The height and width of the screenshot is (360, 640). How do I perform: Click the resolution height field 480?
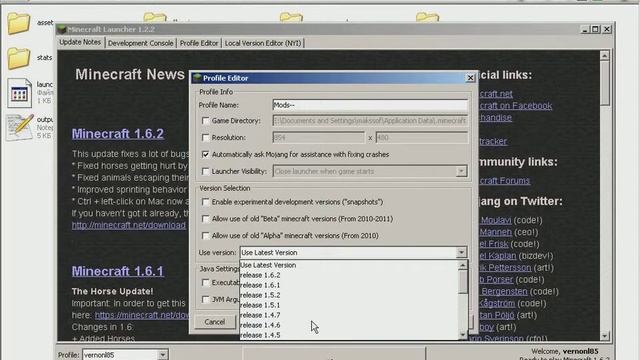pos(422,138)
